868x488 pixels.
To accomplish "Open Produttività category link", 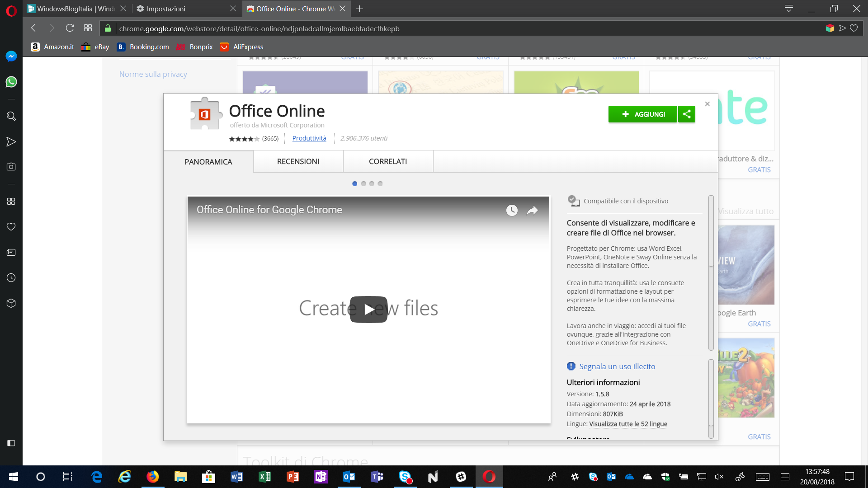I will 309,138.
